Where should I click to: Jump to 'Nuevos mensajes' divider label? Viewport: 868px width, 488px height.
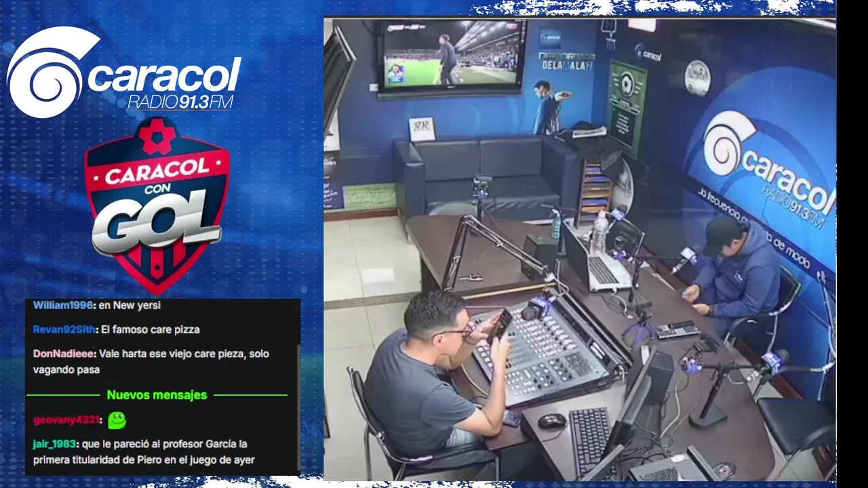(157, 395)
